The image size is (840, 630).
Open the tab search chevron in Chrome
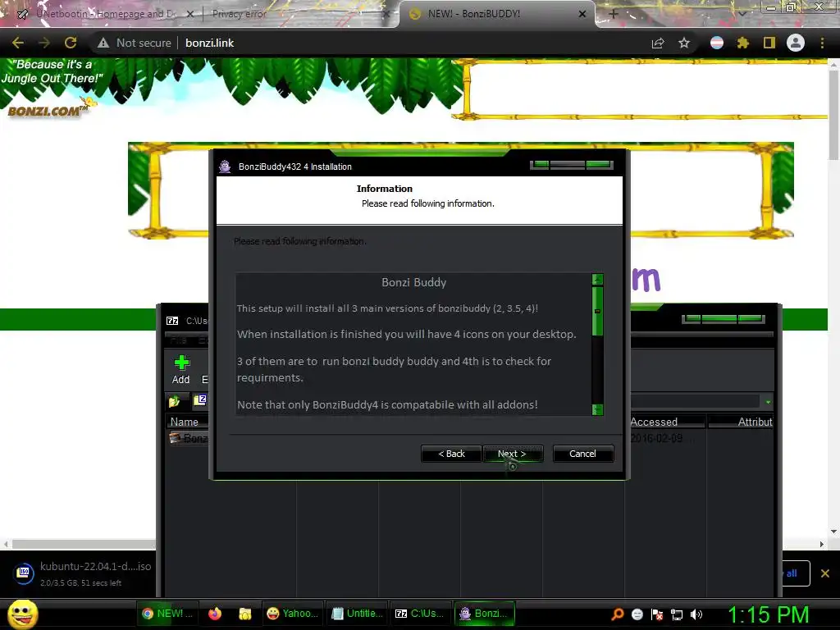click(x=742, y=14)
